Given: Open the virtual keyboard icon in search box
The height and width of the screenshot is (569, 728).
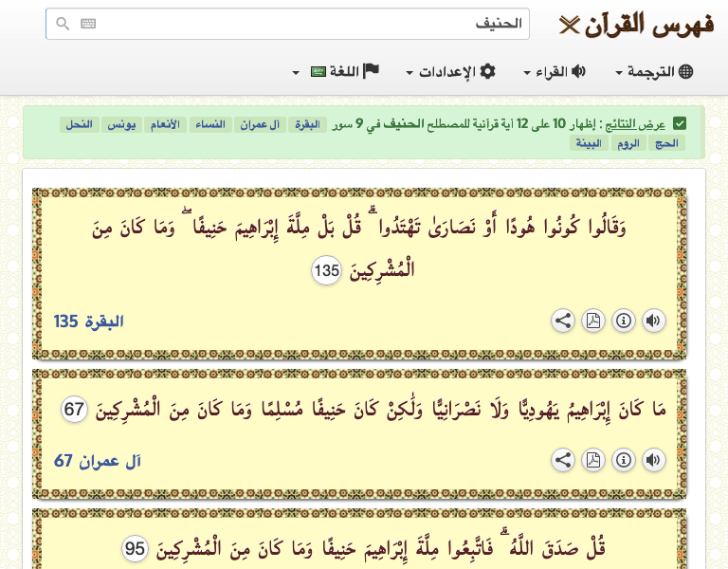Looking at the screenshot, I should coord(88,25).
